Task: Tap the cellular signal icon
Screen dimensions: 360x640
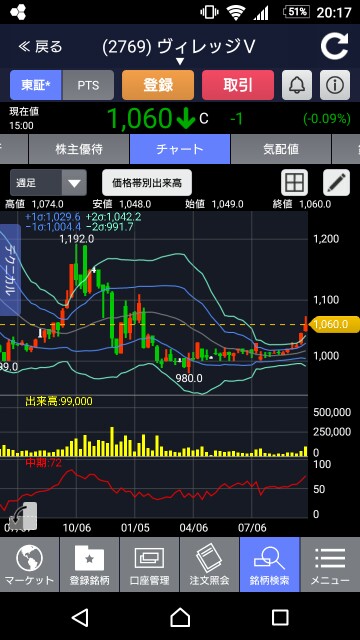Action: (261, 13)
